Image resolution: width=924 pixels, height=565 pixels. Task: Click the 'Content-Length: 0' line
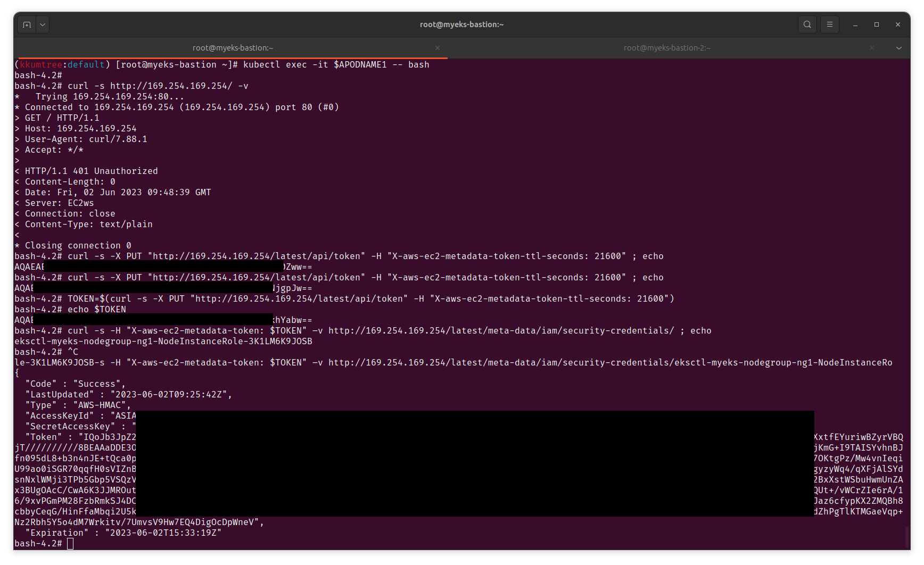(x=65, y=181)
